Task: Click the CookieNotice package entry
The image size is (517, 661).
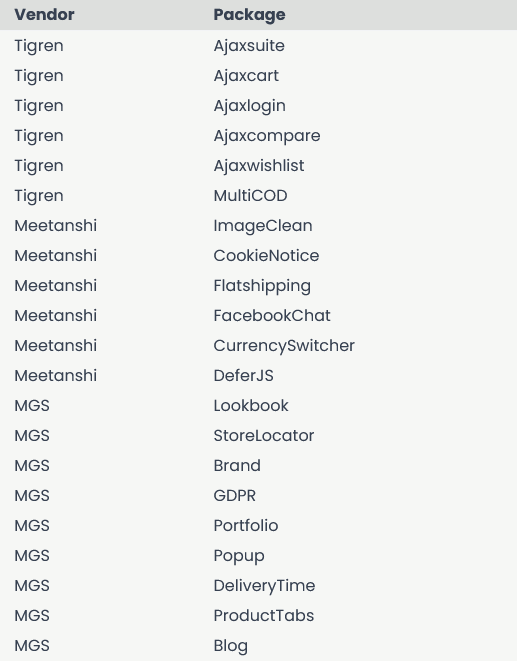Action: (x=266, y=255)
